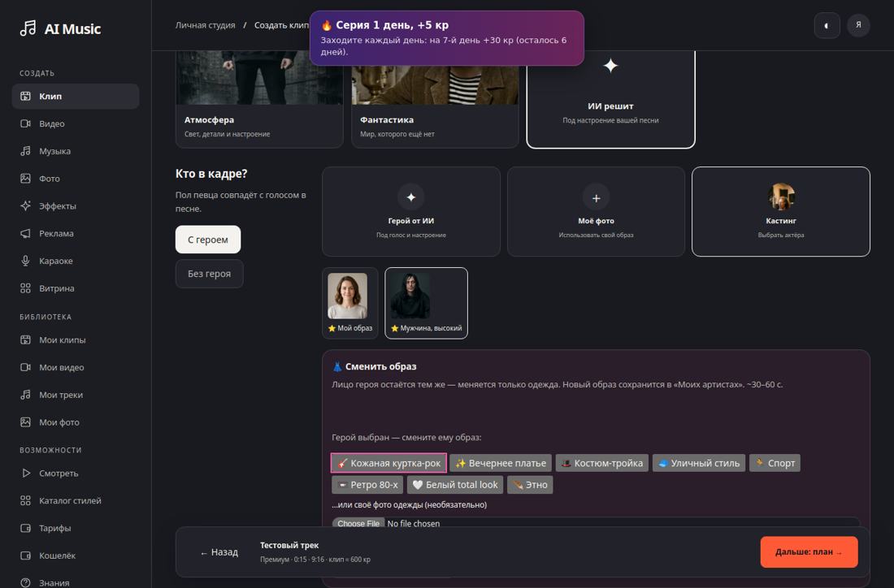Click the AI Music logo icon
894x588 pixels.
[x=28, y=28]
